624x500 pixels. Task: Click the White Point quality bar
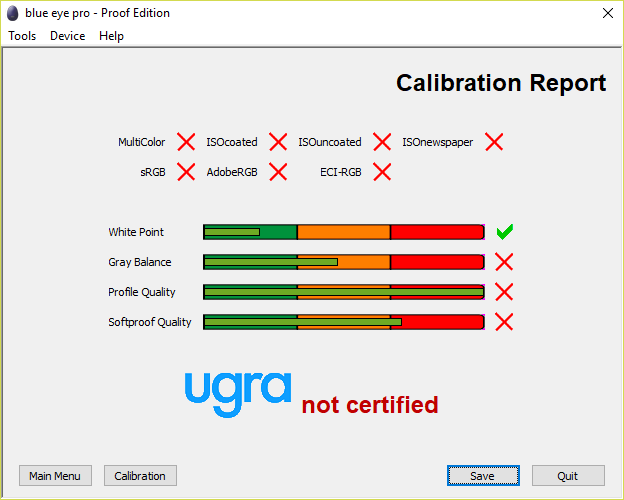coord(344,232)
